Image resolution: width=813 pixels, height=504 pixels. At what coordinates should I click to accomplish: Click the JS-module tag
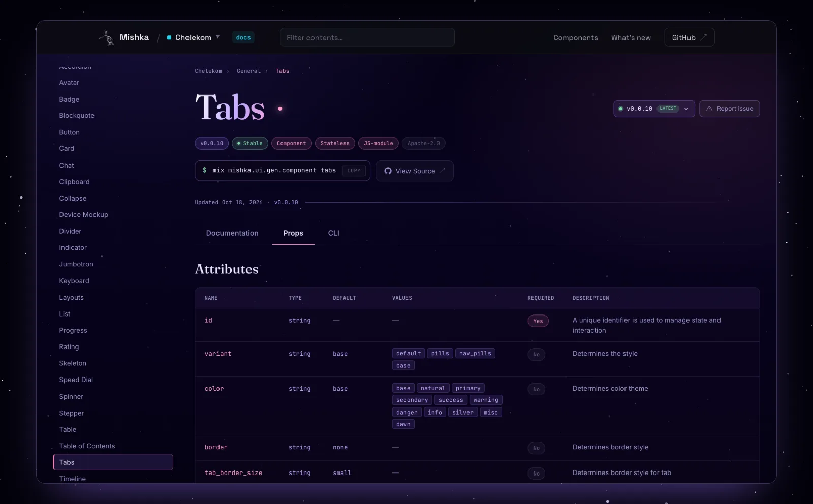(x=379, y=143)
